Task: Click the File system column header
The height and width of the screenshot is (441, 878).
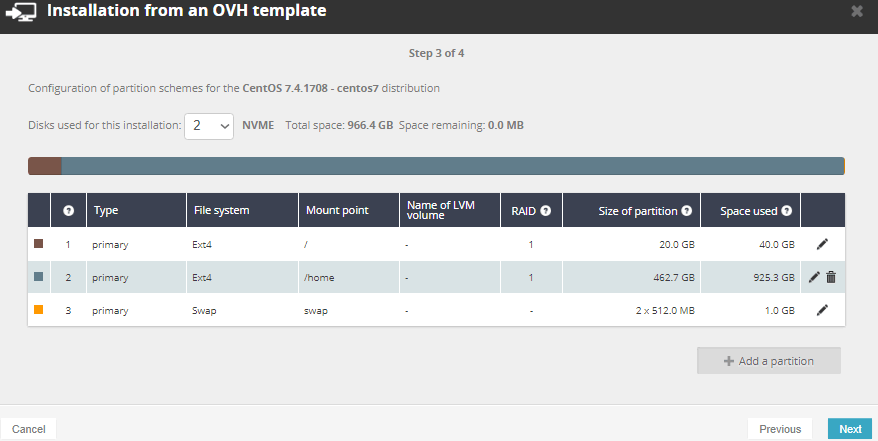Action: coord(242,210)
